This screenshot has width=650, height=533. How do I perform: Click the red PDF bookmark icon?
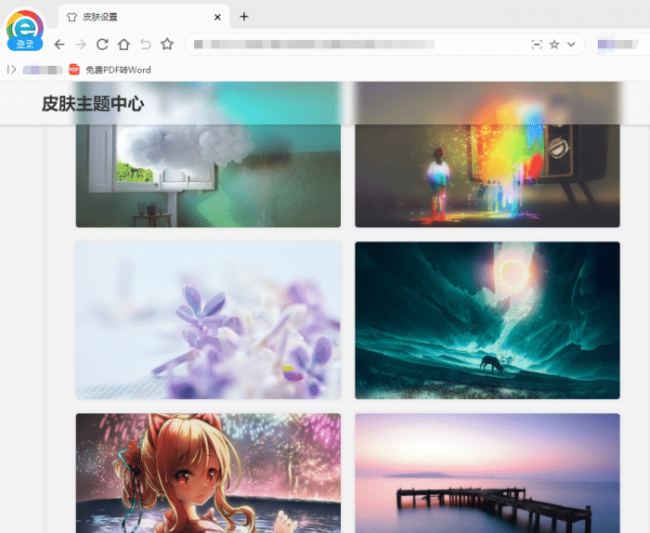[74, 70]
